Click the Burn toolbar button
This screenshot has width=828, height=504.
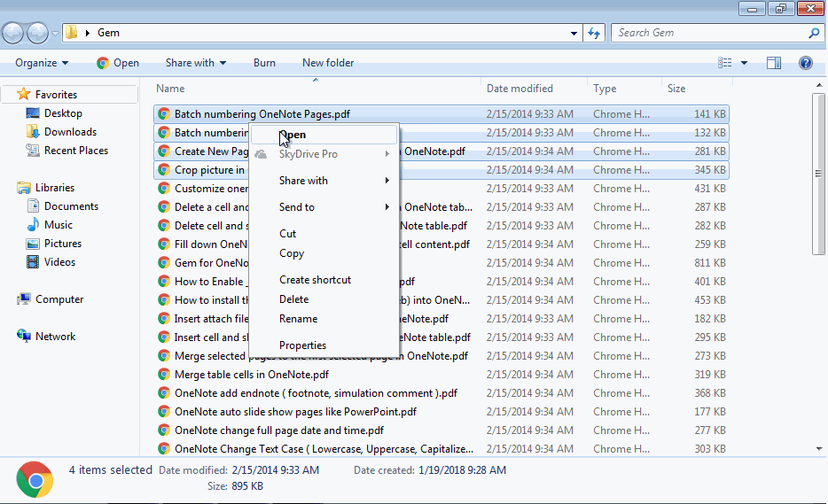point(264,63)
